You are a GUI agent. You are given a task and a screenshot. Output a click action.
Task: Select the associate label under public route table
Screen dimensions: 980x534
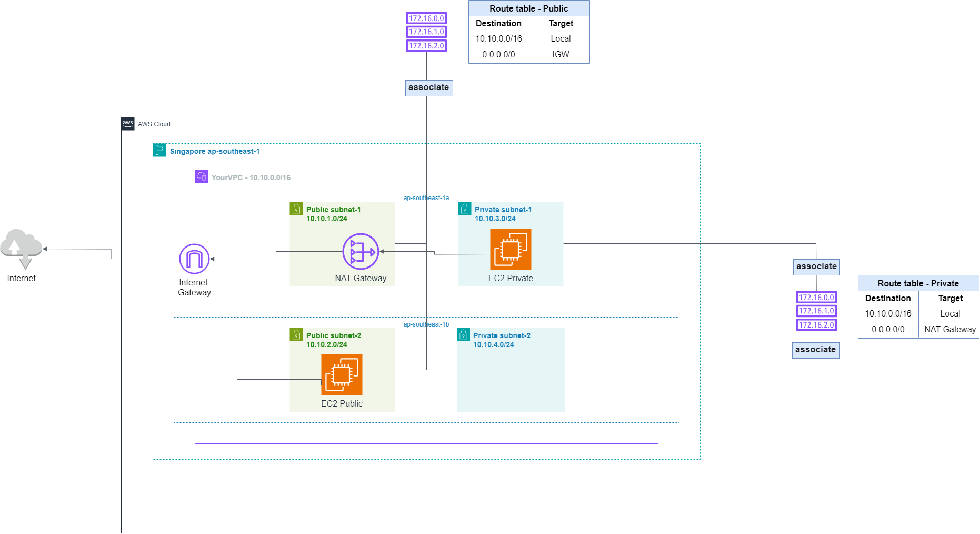429,87
